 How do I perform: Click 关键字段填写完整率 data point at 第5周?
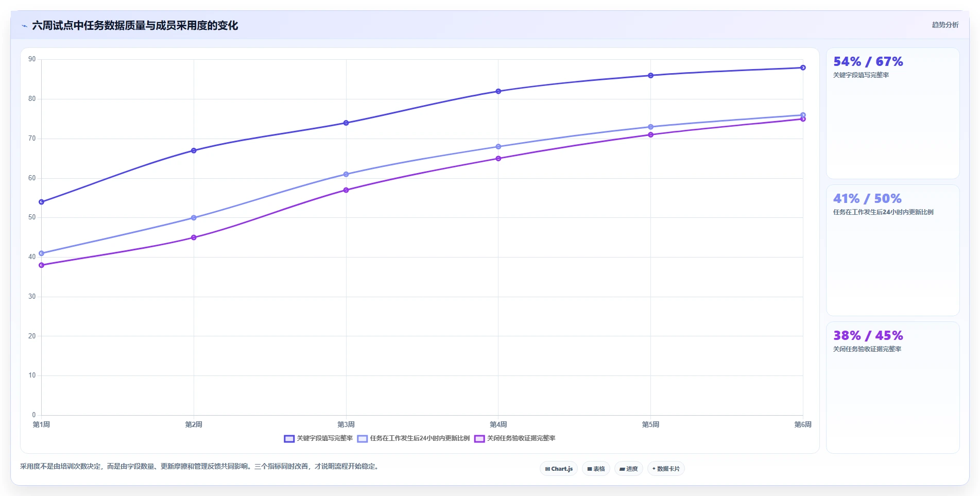(650, 75)
